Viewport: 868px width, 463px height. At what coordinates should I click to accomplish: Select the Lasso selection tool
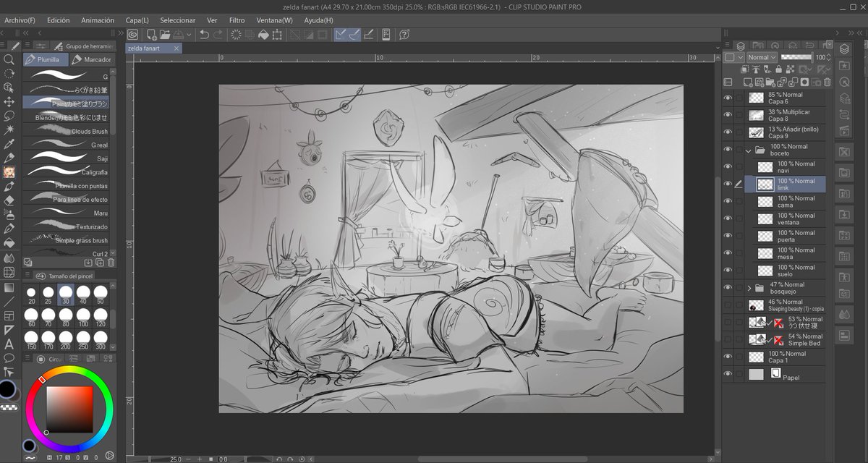pyautogui.click(x=9, y=116)
